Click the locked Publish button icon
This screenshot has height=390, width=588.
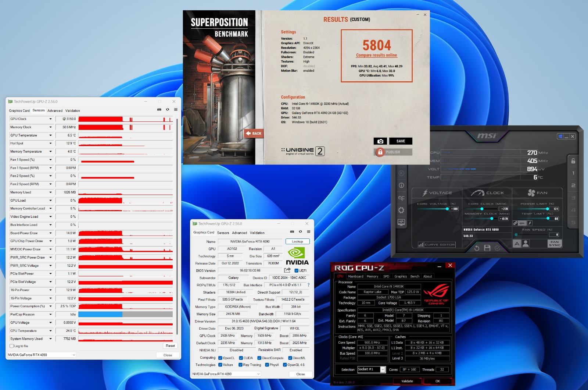(380, 152)
